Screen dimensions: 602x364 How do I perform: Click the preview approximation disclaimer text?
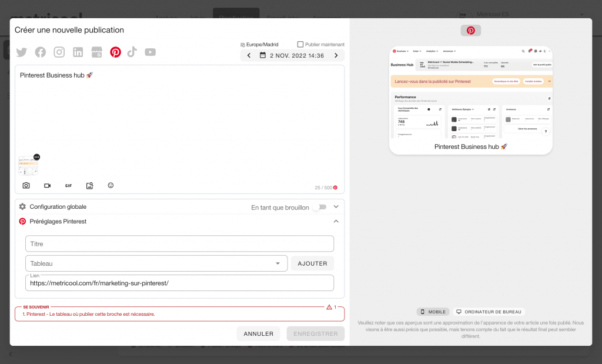coord(471,329)
